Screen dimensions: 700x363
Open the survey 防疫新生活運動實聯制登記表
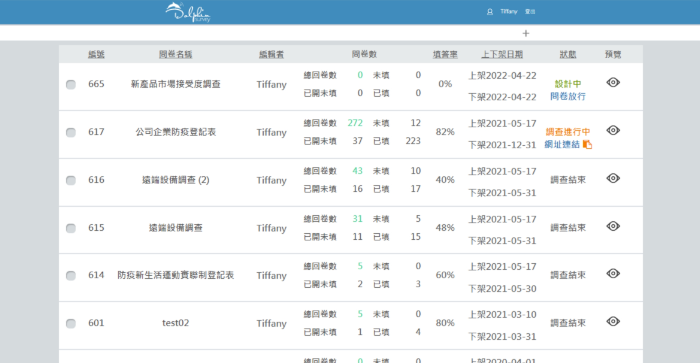tap(175, 275)
